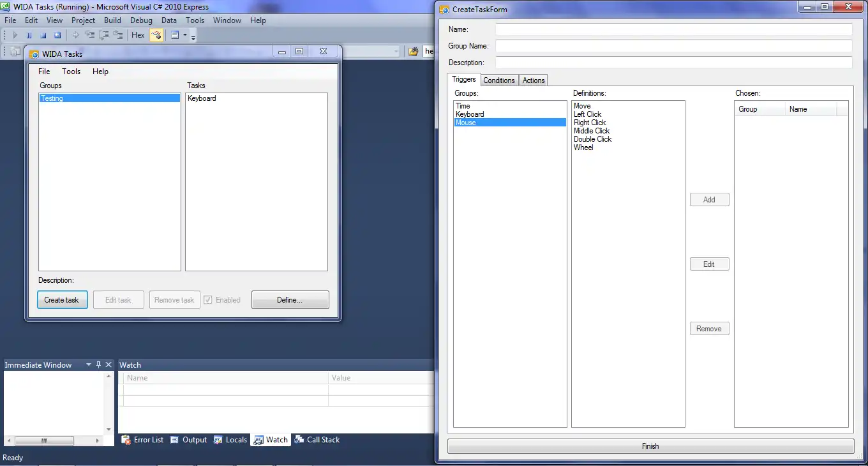This screenshot has height=466, width=868.
Task: Click the window list icon in the debug toolbar
Action: point(175,35)
